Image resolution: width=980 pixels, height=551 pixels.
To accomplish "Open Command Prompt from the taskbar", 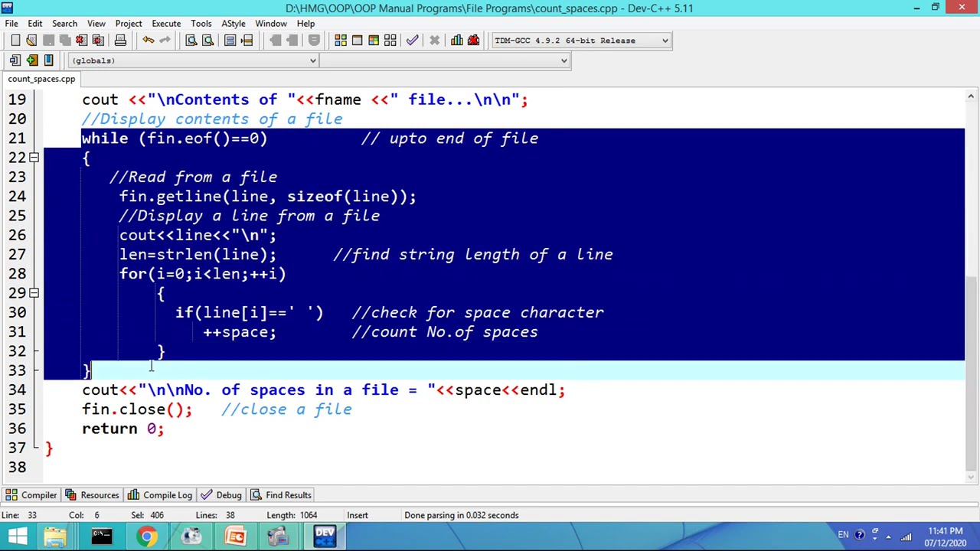I will (x=101, y=536).
